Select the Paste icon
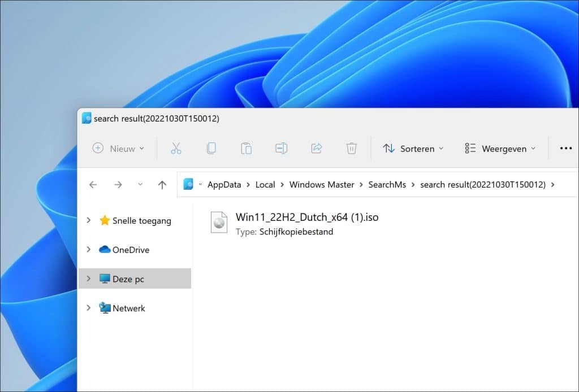This screenshot has height=392, width=579. (x=247, y=148)
